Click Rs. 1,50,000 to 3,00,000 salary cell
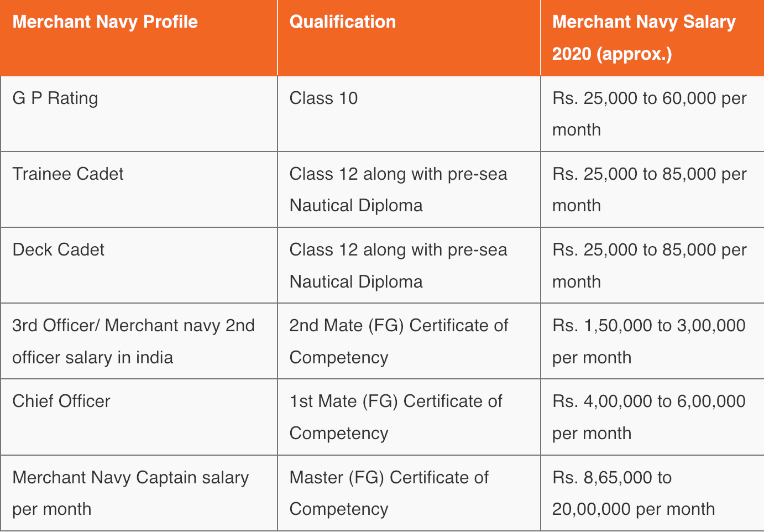This screenshot has width=764, height=532. (652, 341)
